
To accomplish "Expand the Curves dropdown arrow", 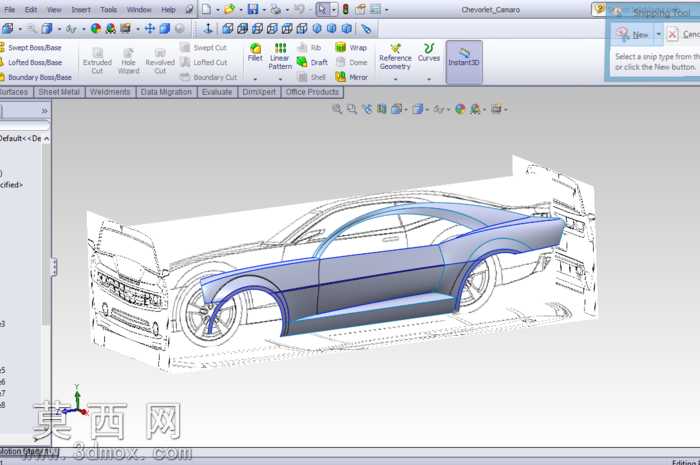I will (429, 79).
